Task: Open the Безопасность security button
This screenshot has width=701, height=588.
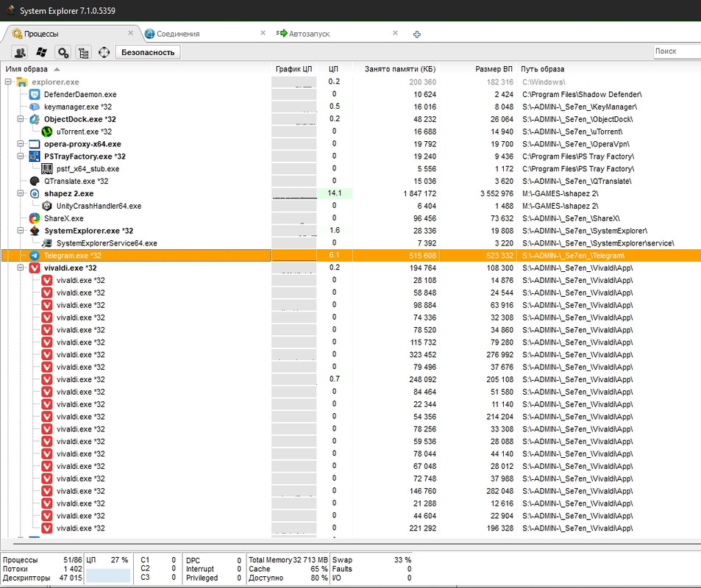Action: (148, 52)
